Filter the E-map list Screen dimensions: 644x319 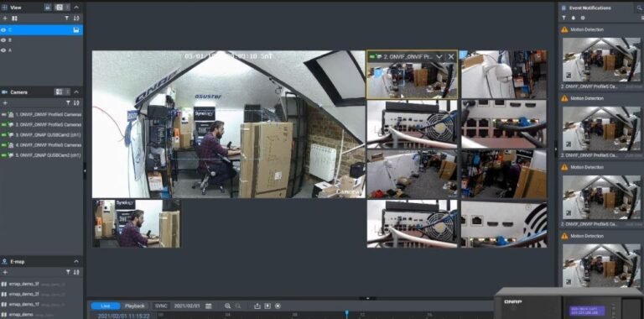67,272
